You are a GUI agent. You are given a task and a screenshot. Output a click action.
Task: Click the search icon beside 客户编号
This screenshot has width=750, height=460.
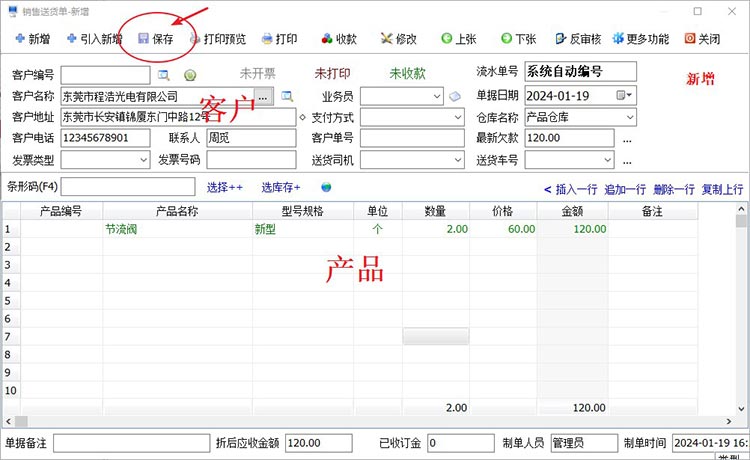164,75
